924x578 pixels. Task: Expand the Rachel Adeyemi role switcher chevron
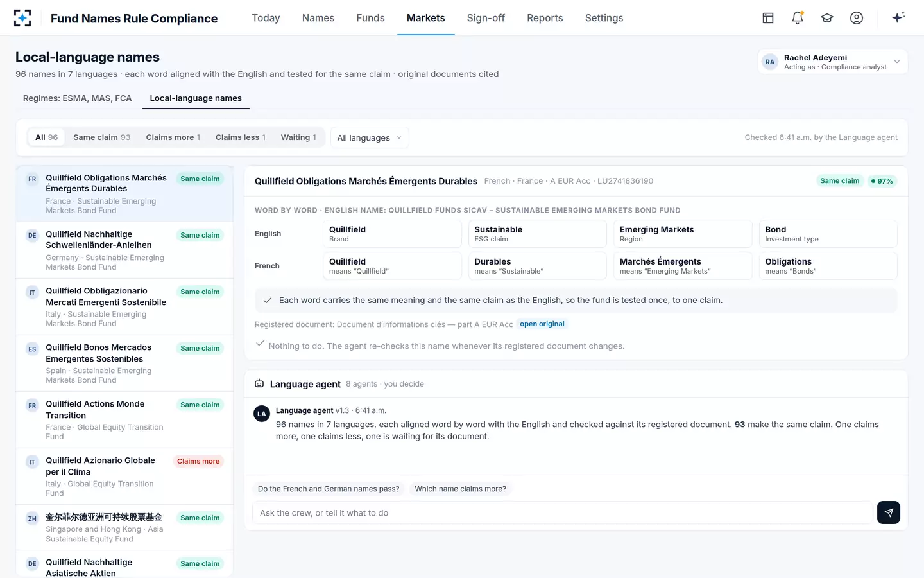[x=897, y=62]
